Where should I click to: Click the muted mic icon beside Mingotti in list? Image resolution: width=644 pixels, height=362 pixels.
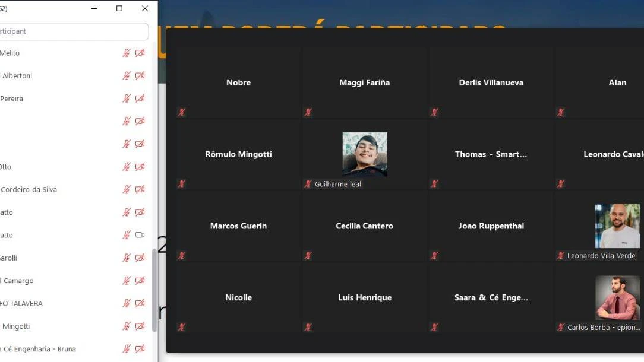tap(127, 326)
